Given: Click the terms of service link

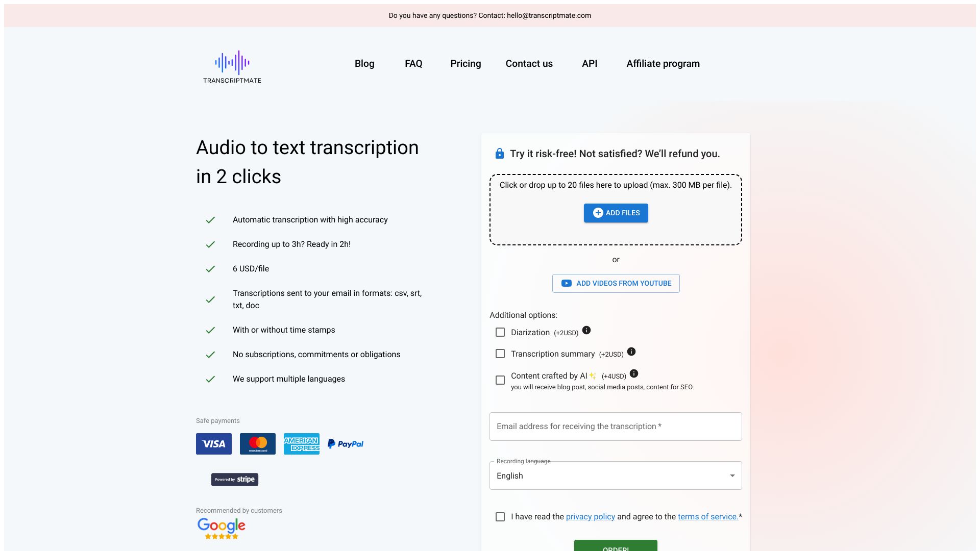Looking at the screenshot, I should 707,517.
